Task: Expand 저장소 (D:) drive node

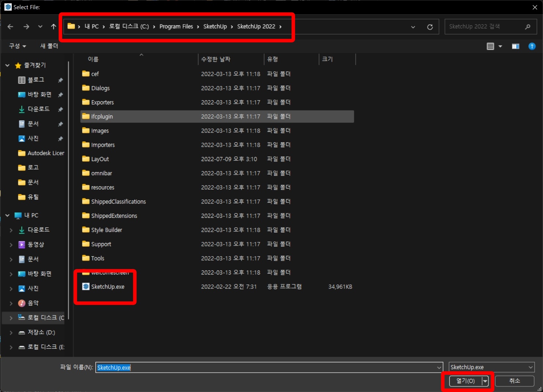Action: [x=11, y=332]
